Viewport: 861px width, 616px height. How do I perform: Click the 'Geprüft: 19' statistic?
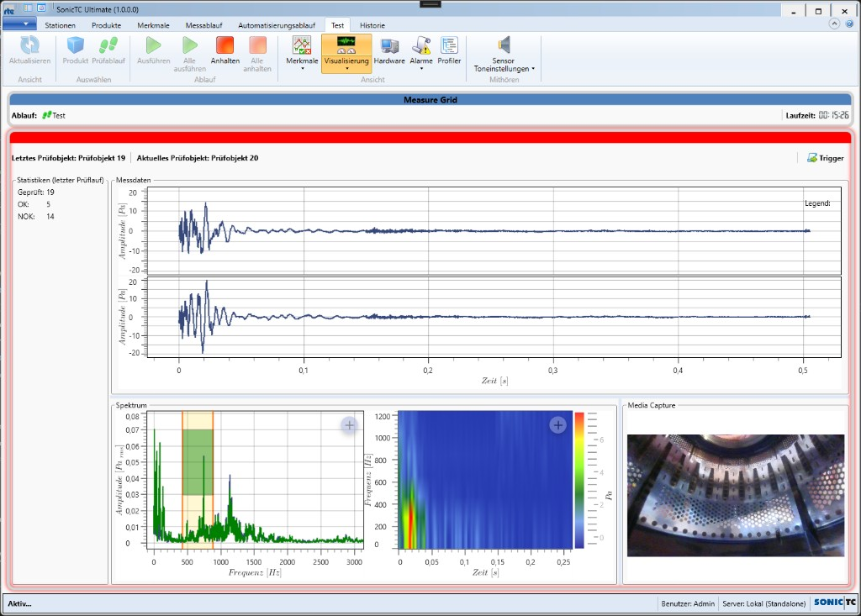pyautogui.click(x=35, y=192)
